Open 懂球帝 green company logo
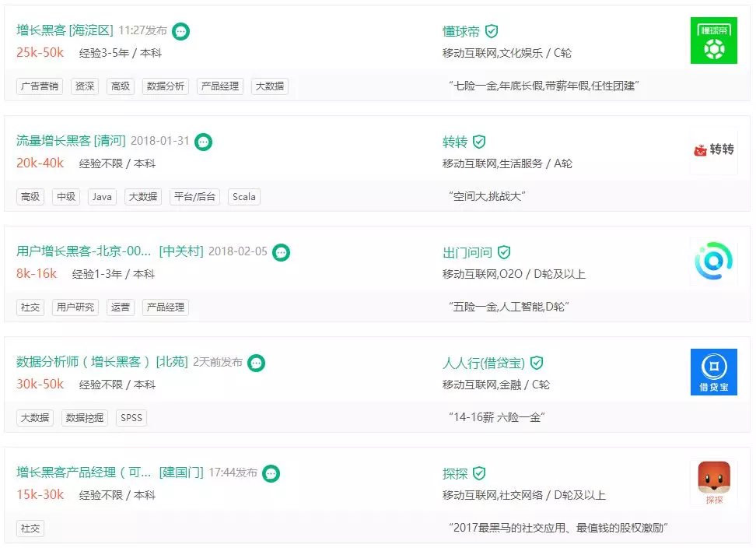 (x=713, y=40)
